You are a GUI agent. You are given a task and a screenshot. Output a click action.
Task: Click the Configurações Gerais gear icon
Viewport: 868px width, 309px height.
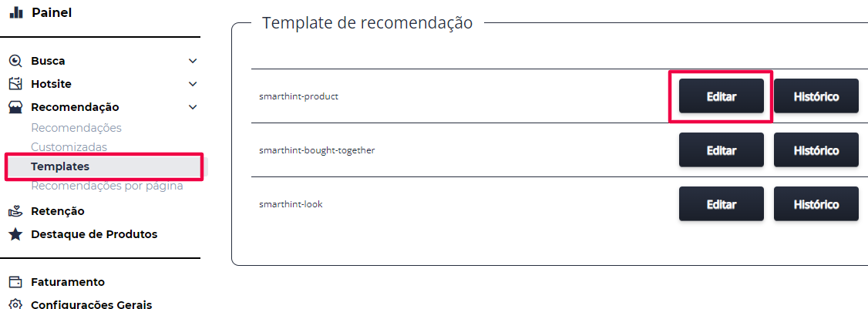coord(16,304)
